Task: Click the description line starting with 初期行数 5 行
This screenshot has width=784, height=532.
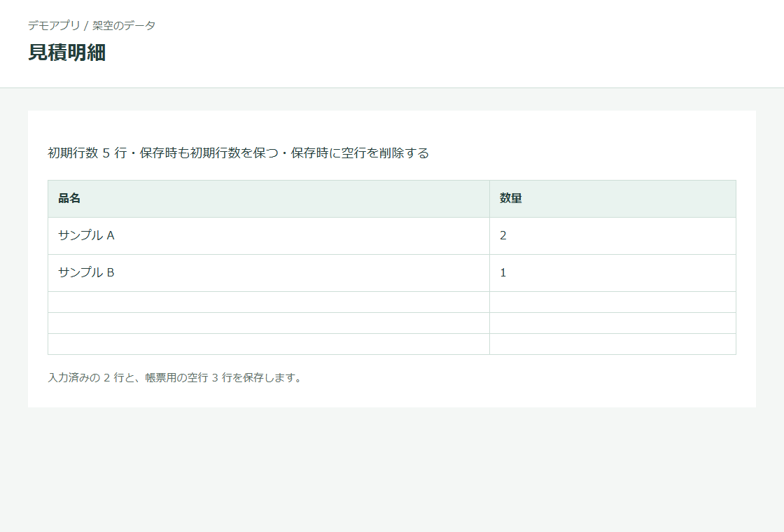Action: point(239,153)
